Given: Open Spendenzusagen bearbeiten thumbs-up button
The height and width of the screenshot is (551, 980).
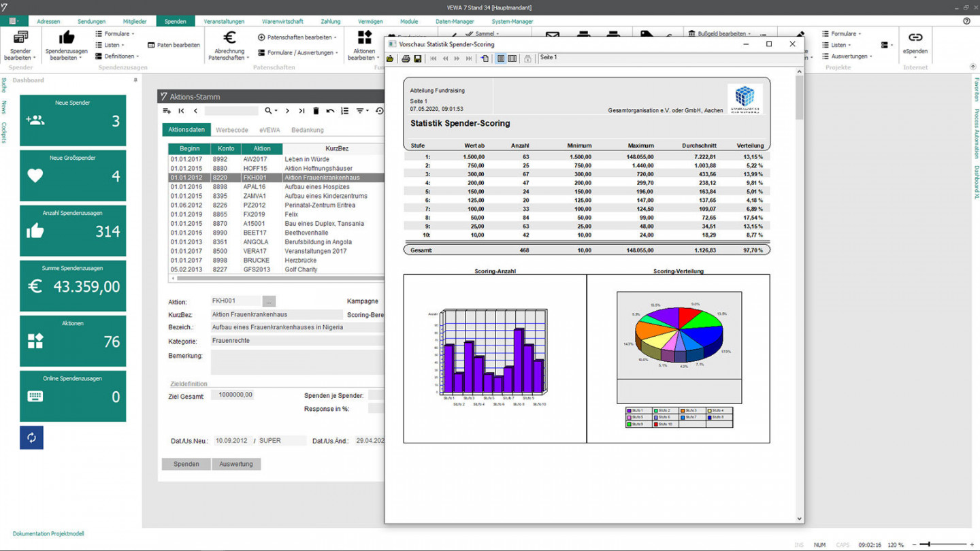Looking at the screenshot, I should click(66, 45).
